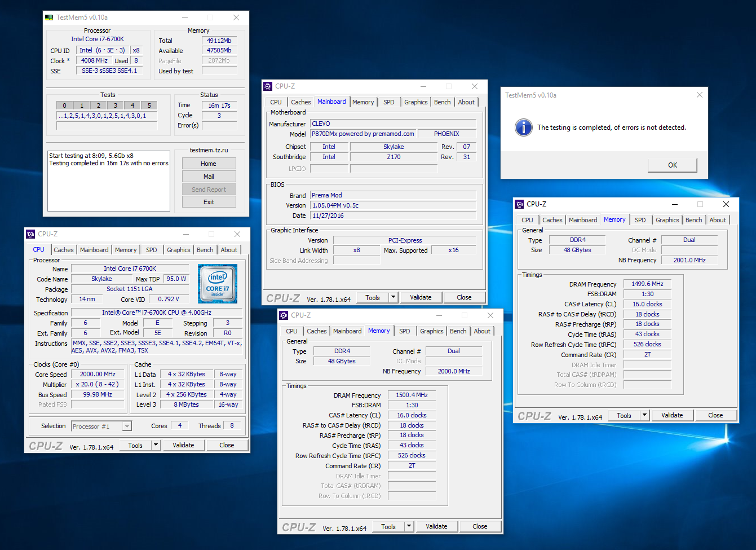Switch to CPU tab in Mainboard window
Viewport: 756px width, 550px height.
[276, 102]
